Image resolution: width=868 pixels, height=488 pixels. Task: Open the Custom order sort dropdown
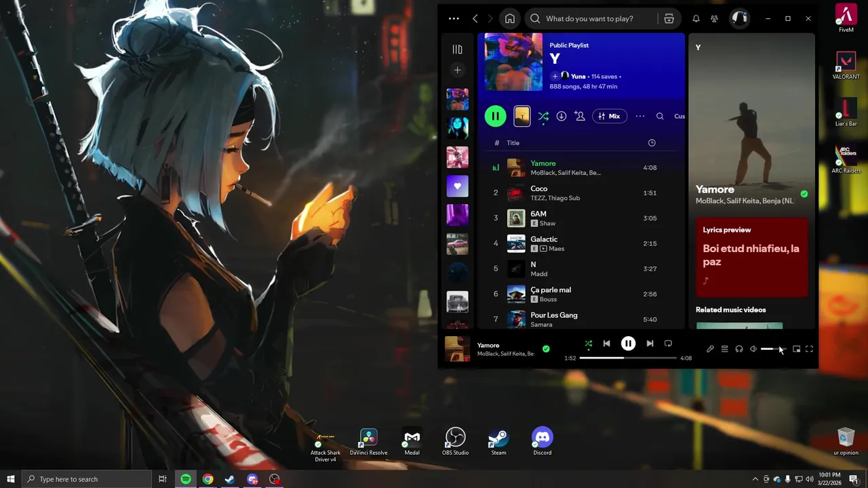(679, 116)
